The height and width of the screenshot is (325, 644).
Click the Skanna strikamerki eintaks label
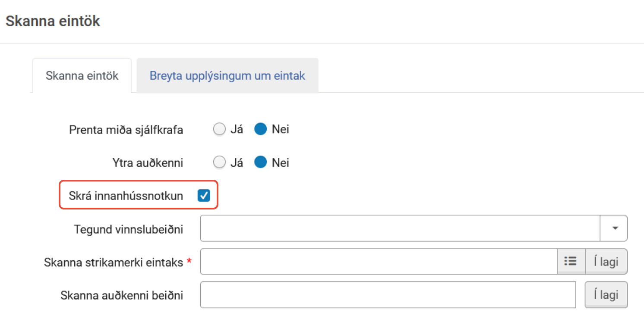(x=114, y=262)
